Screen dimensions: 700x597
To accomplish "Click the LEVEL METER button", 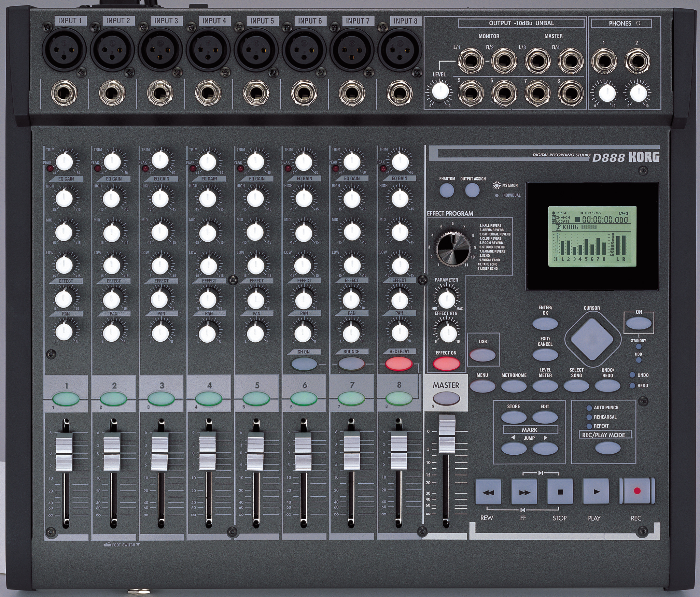I will (545, 386).
